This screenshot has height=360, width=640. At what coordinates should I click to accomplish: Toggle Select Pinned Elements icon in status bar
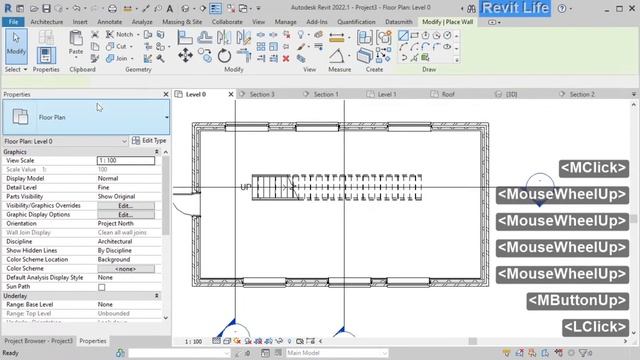pos(532,353)
